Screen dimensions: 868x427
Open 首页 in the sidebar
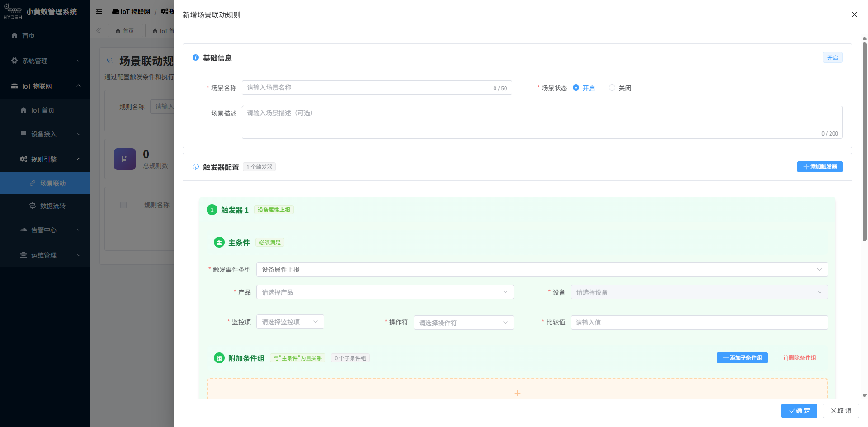tap(45, 35)
